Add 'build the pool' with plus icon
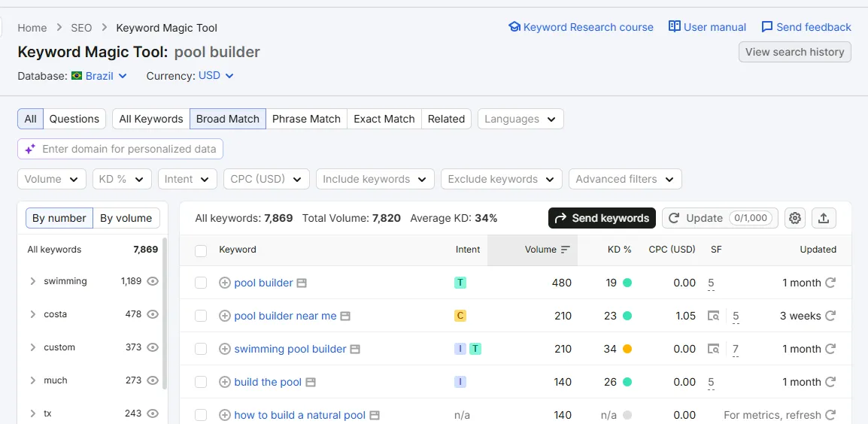Image resolution: width=868 pixels, height=424 pixels. pyautogui.click(x=224, y=382)
